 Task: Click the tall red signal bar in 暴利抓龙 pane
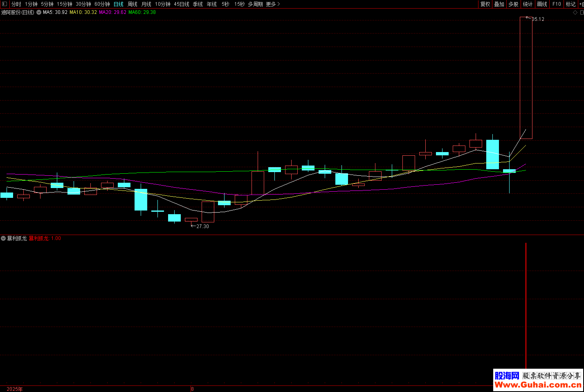tap(526, 306)
